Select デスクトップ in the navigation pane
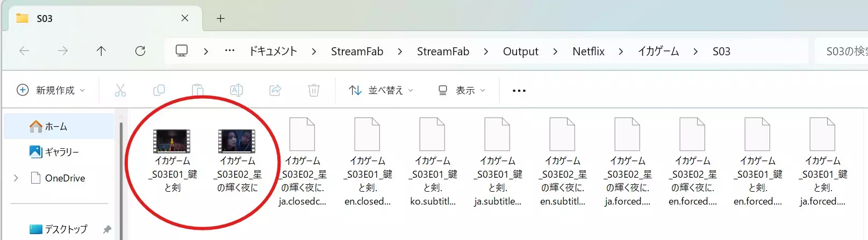 pos(59,229)
